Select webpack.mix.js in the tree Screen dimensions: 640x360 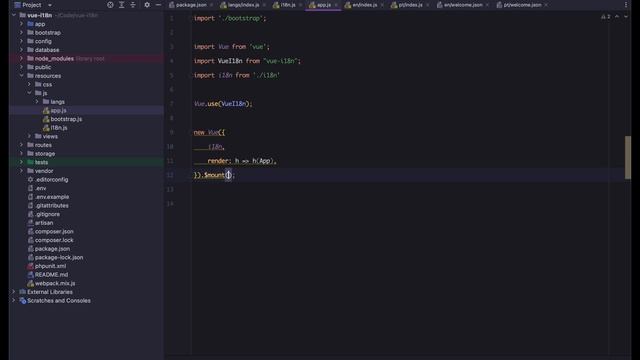tap(55, 283)
